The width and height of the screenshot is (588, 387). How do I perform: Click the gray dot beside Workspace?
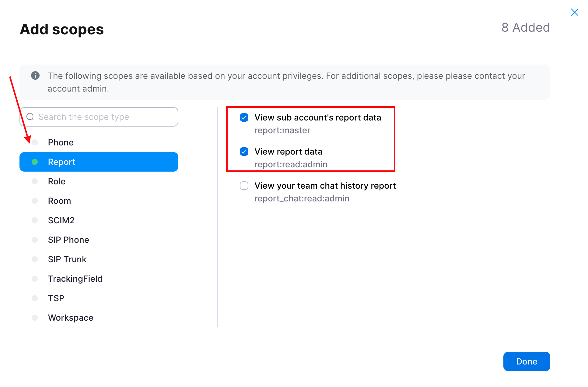tap(35, 318)
